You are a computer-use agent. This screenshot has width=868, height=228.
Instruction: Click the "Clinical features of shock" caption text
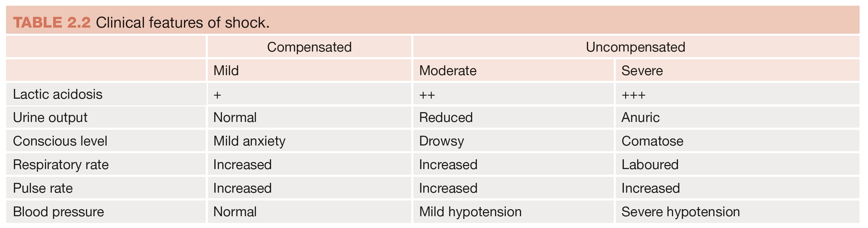point(182,23)
